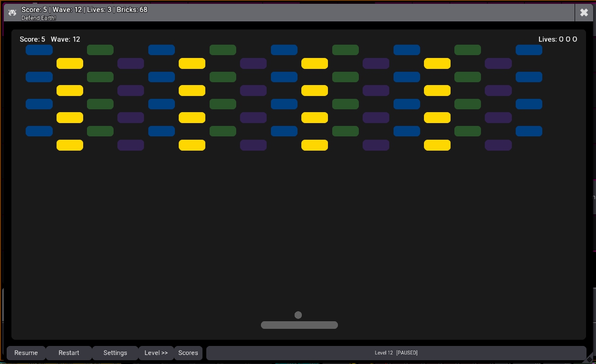Open the Settings dialog
The image size is (596, 364).
tap(115, 353)
